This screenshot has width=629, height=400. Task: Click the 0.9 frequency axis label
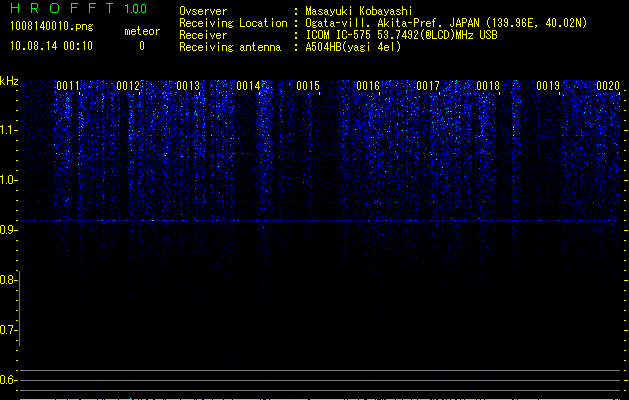(8, 230)
